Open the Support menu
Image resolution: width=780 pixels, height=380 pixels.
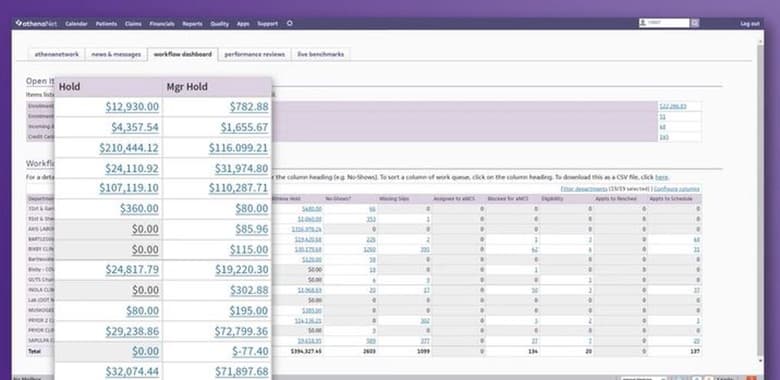click(268, 24)
